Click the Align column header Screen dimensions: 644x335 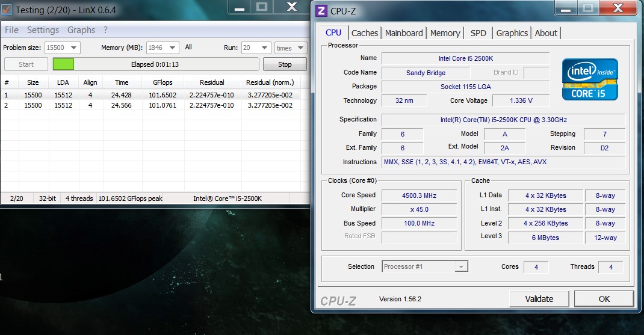click(x=90, y=82)
